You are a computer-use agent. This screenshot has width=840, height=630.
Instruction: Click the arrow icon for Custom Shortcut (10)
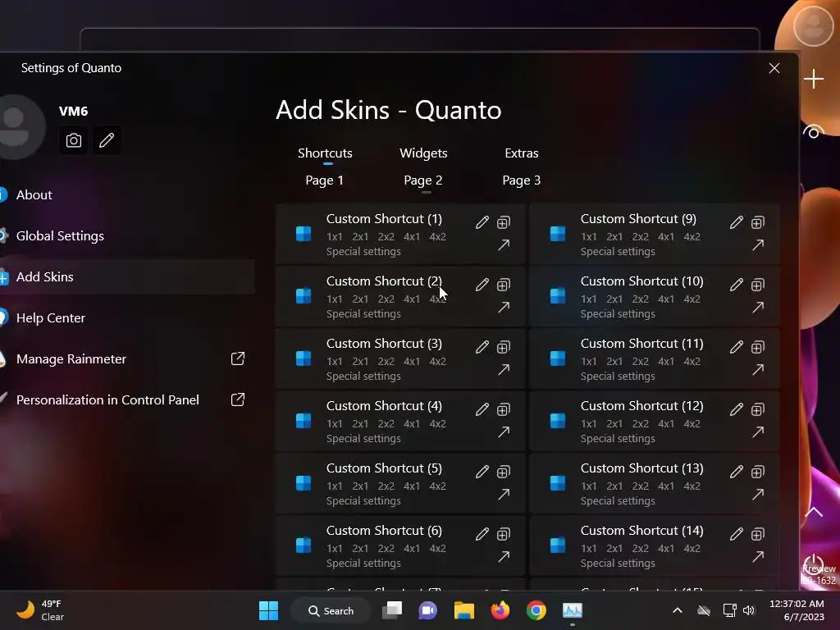pos(758,308)
